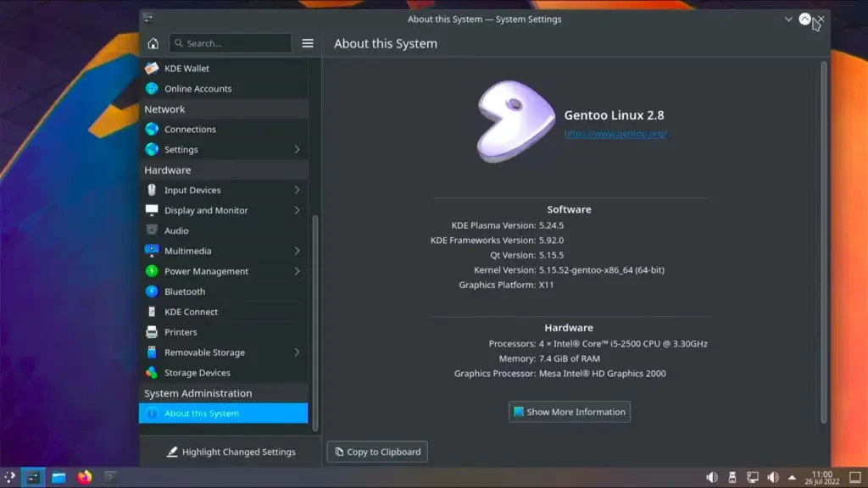Open the hamburger menu beside search

308,43
